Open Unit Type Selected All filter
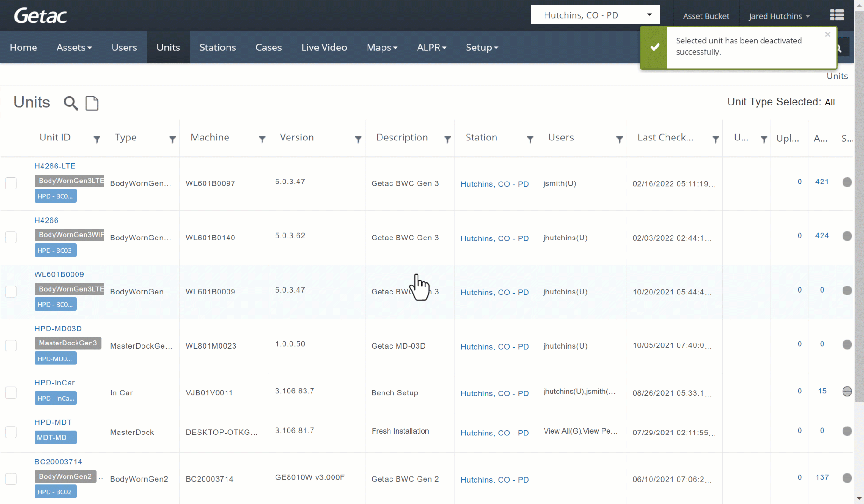This screenshot has width=864, height=504. [829, 102]
